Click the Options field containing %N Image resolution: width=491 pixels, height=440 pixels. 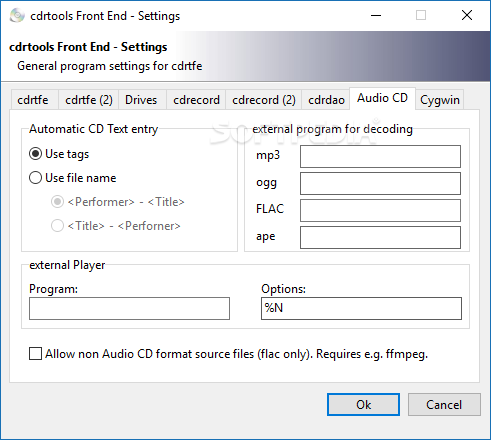point(361,308)
